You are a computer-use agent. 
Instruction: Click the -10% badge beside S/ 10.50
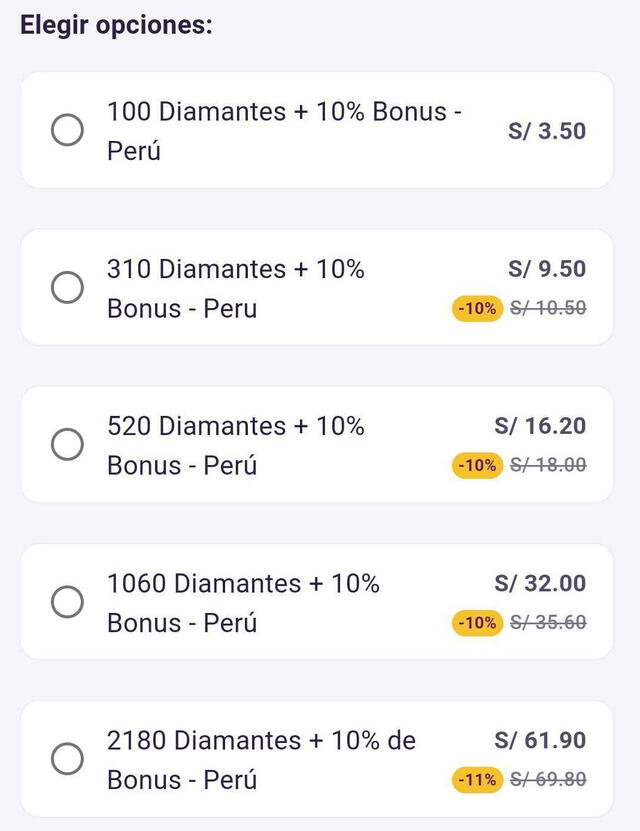coord(477,308)
